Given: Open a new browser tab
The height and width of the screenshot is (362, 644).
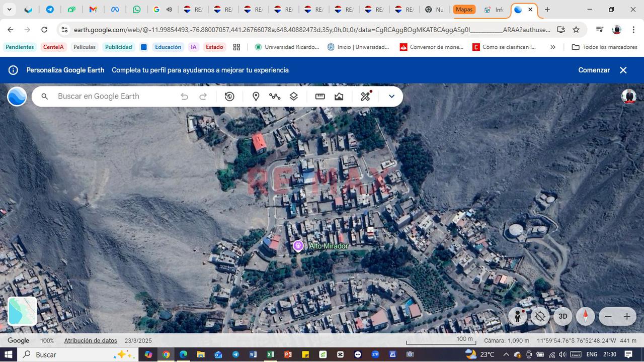Looking at the screenshot, I should tap(547, 10).
